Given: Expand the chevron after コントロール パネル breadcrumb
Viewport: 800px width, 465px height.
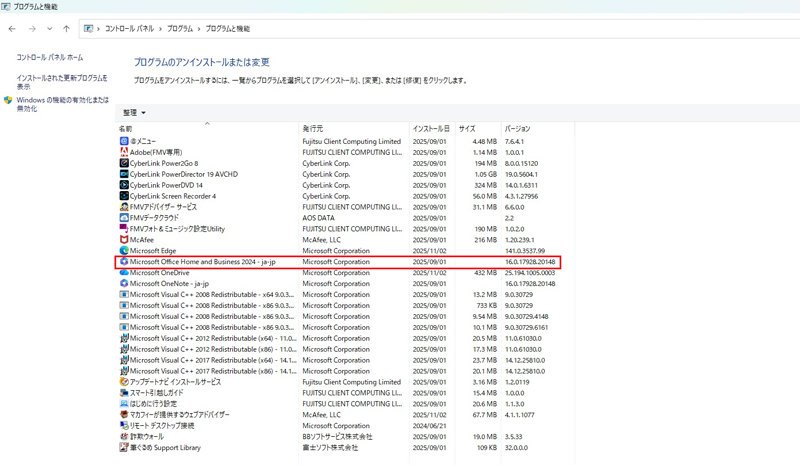Looking at the screenshot, I should 160,29.
